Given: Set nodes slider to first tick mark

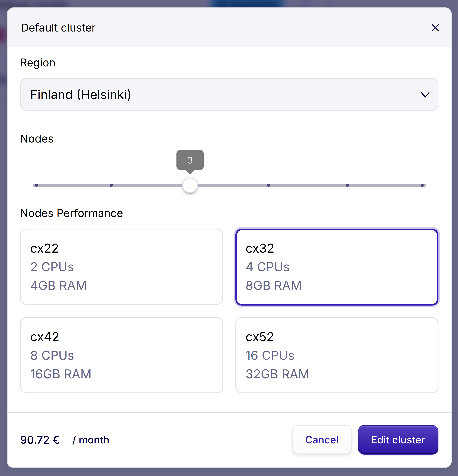Looking at the screenshot, I should (x=36, y=185).
